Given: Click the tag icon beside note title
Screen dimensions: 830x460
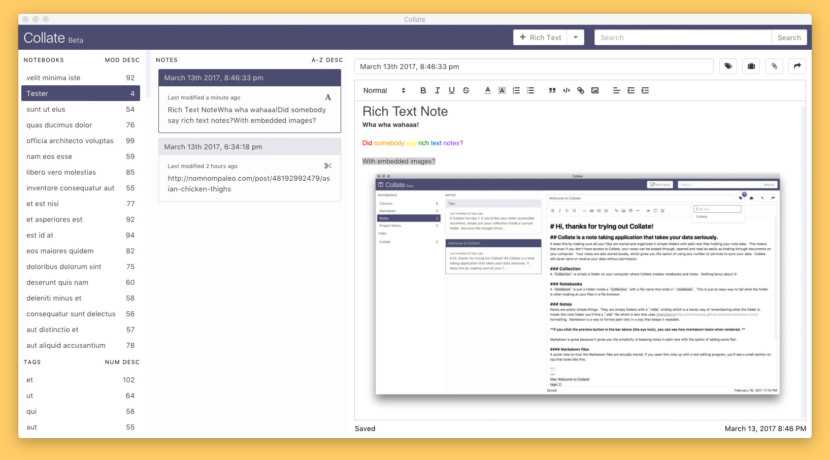Looking at the screenshot, I should (727, 67).
